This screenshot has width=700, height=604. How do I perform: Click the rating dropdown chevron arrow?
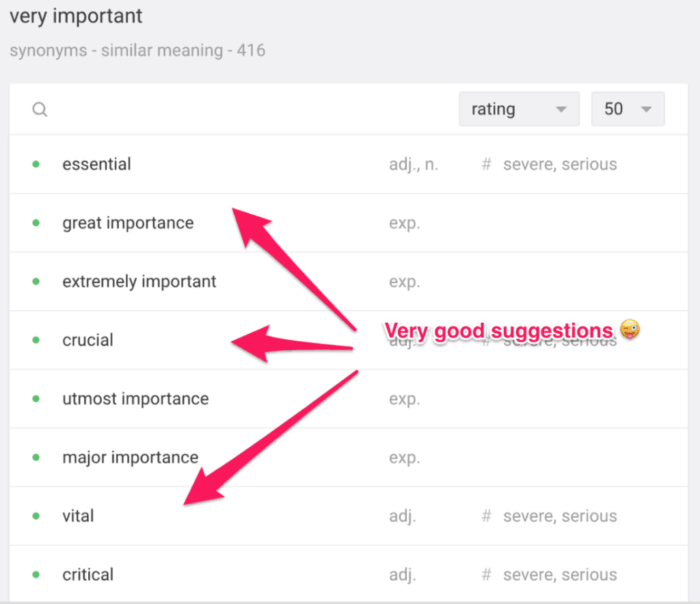[562, 109]
